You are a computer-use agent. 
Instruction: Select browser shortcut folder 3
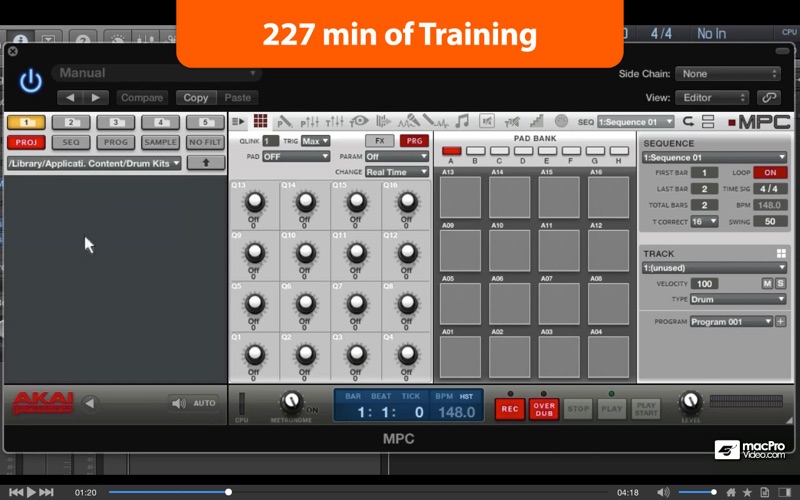116,122
